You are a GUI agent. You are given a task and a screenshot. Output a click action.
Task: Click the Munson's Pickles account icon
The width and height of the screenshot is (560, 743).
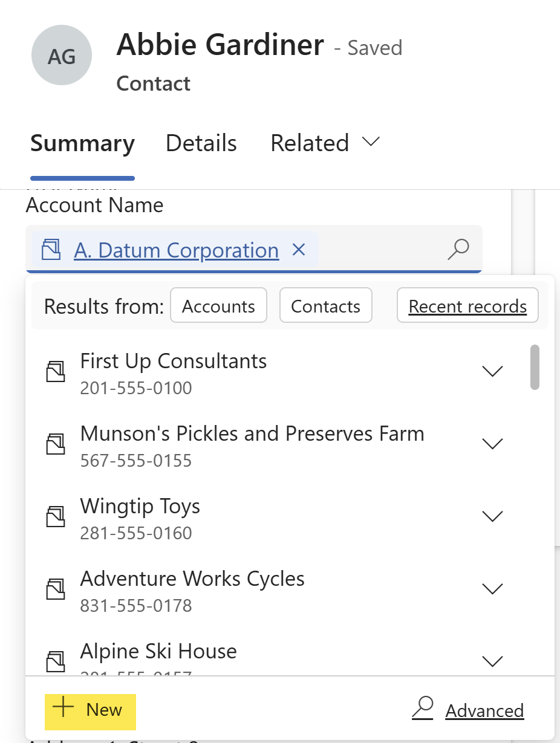(56, 444)
